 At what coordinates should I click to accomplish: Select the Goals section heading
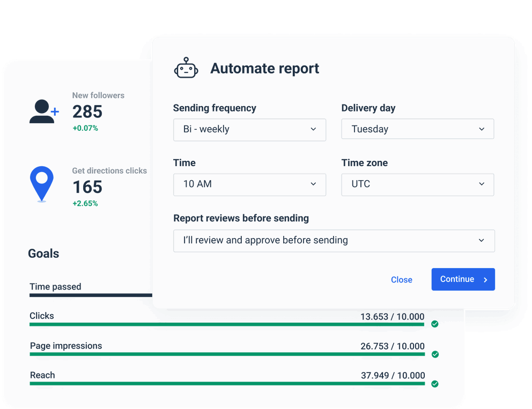point(43,254)
